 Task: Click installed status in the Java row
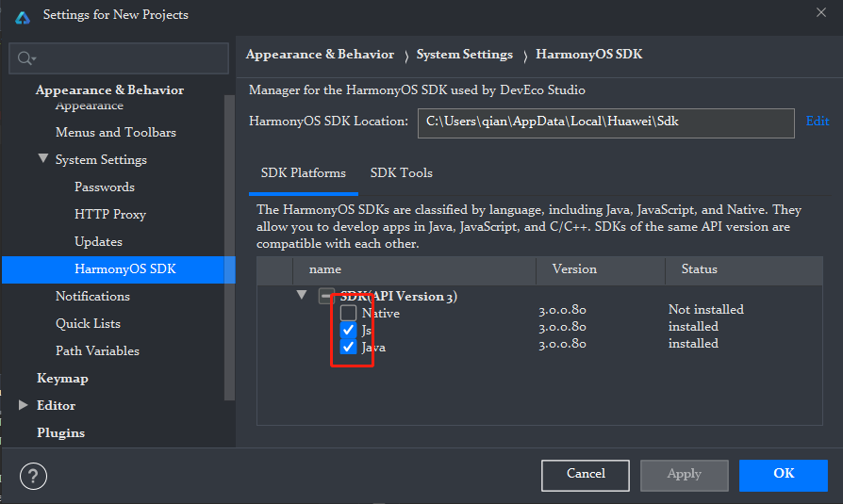(693, 343)
